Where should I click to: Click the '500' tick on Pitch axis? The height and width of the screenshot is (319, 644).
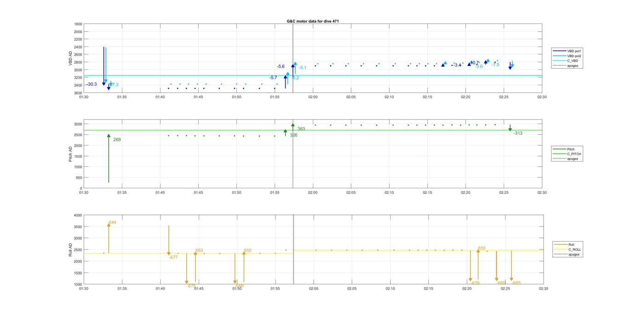click(79, 178)
